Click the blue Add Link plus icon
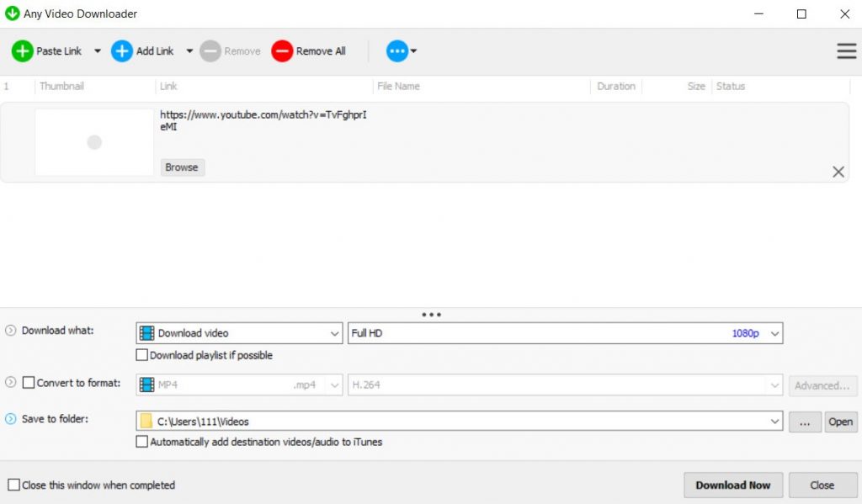 tap(122, 51)
